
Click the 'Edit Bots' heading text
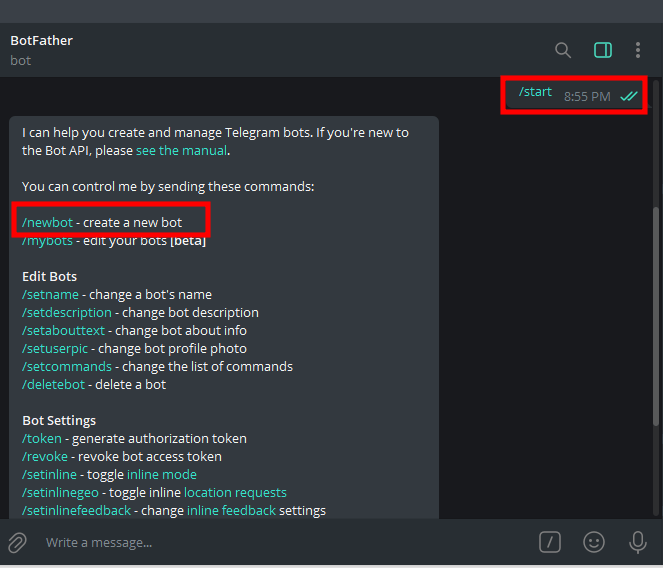[x=49, y=277]
